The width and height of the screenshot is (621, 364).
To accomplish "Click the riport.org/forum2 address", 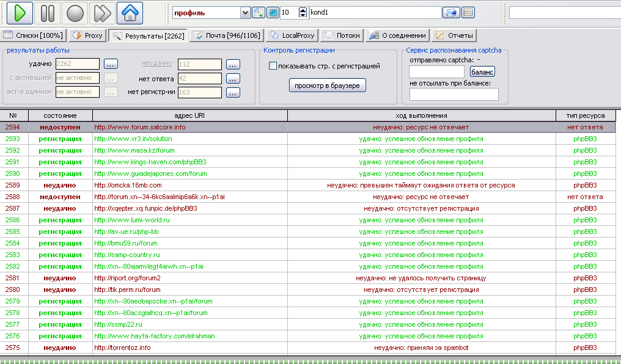I will tap(127, 278).
